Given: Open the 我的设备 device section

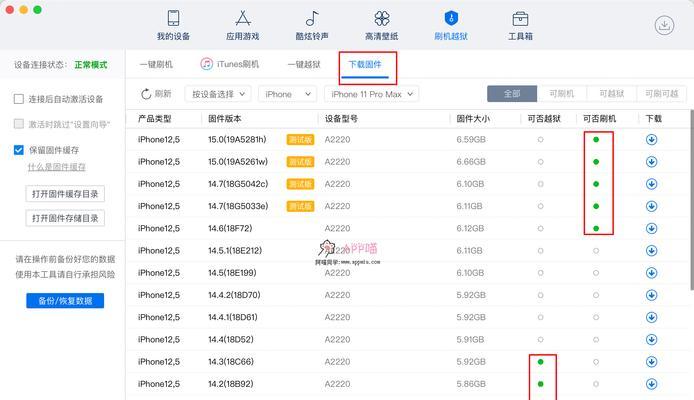Looking at the screenshot, I should tap(173, 25).
